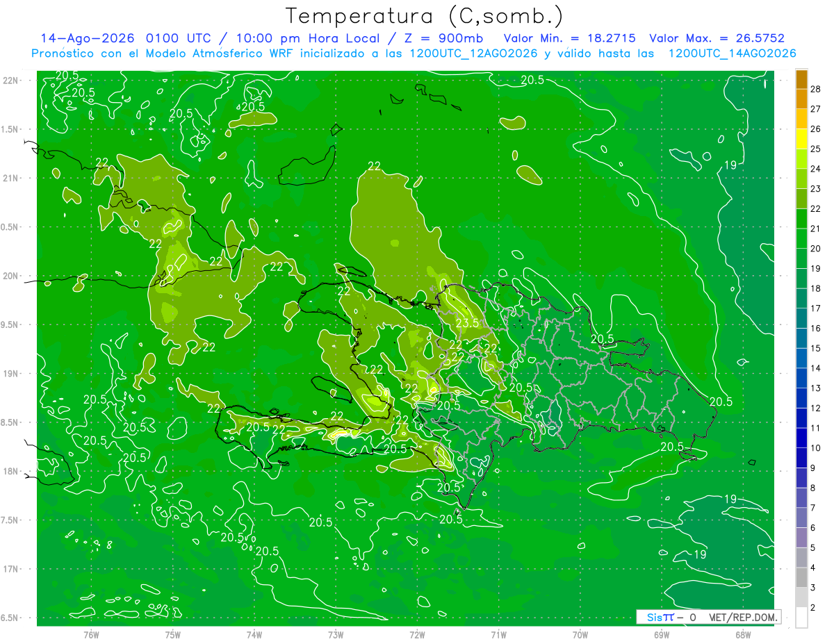Pick the gray swatch between colorbar 3 and 4

click(801, 578)
